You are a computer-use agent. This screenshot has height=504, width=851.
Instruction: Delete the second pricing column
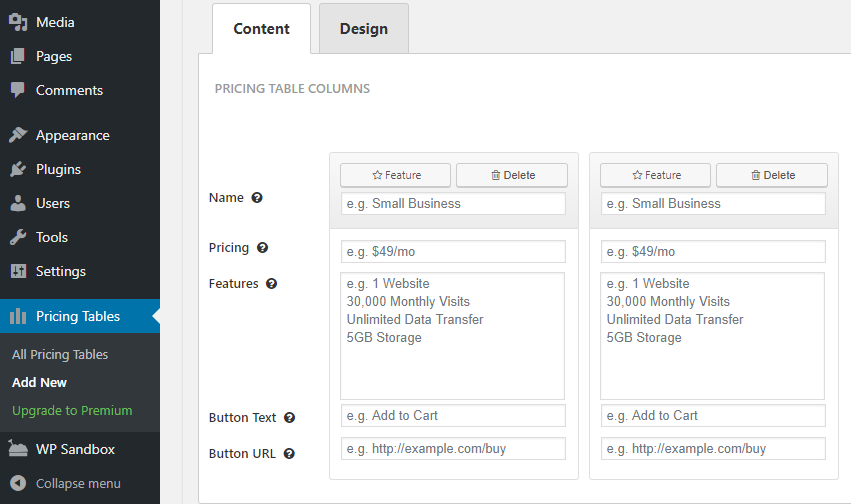click(x=771, y=175)
